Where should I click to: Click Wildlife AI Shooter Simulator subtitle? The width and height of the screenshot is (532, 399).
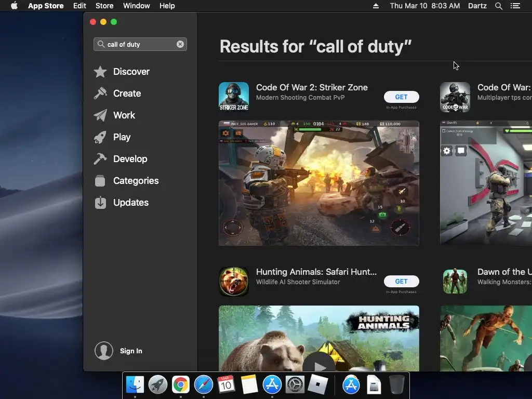click(x=298, y=282)
